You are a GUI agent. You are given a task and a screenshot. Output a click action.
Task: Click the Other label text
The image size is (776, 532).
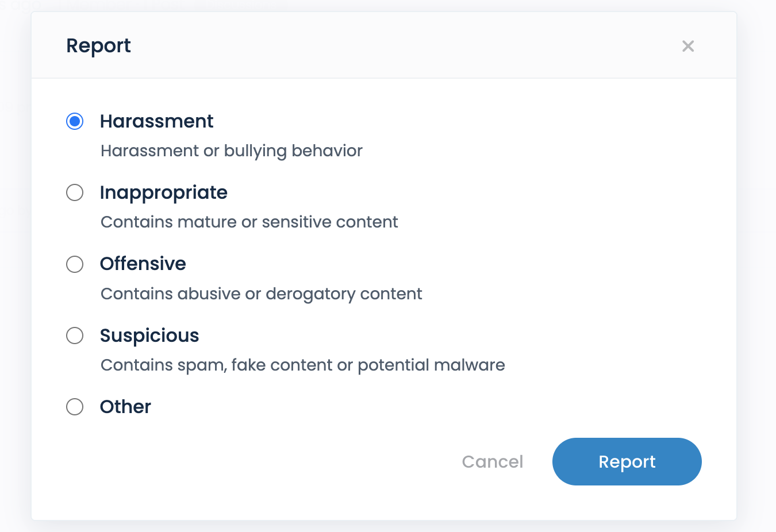(x=125, y=407)
